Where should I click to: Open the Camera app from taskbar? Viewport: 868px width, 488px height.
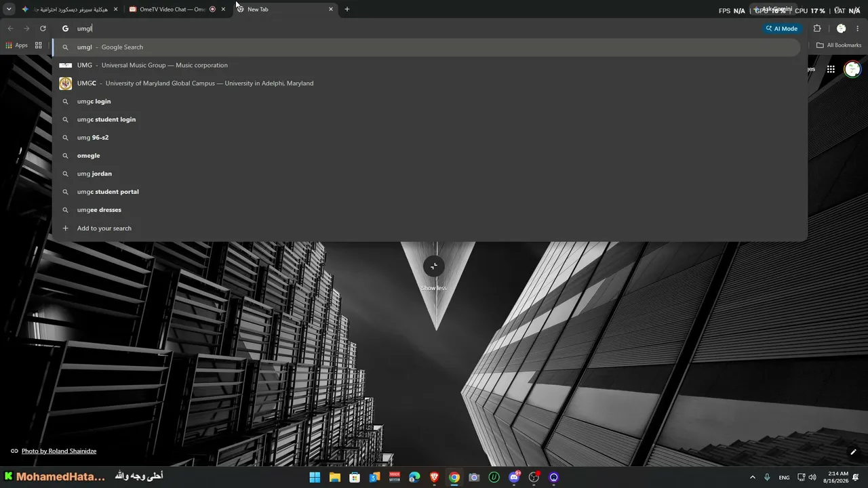474,477
